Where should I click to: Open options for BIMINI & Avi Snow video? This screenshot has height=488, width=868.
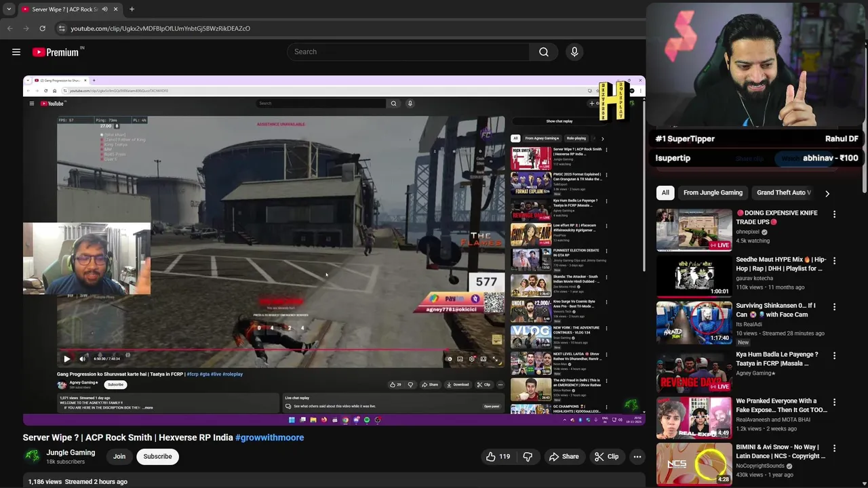tap(834, 448)
